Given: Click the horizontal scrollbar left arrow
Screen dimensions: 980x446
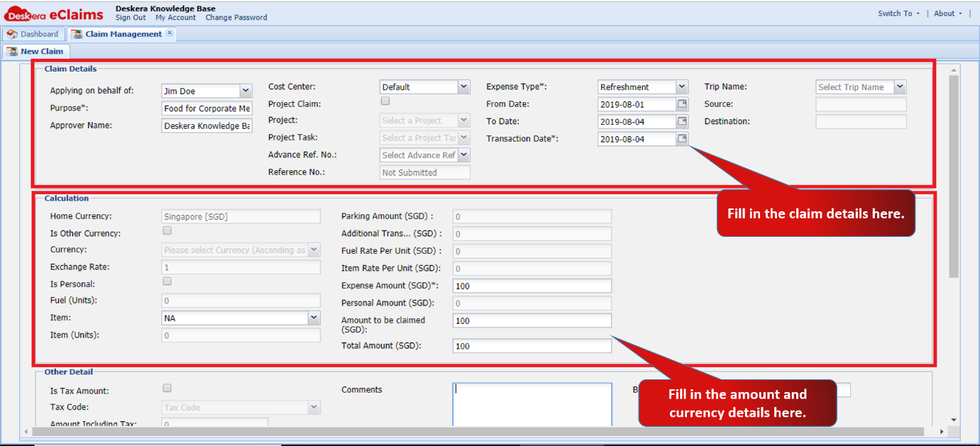Looking at the screenshot, I should pyautogui.click(x=26, y=431).
